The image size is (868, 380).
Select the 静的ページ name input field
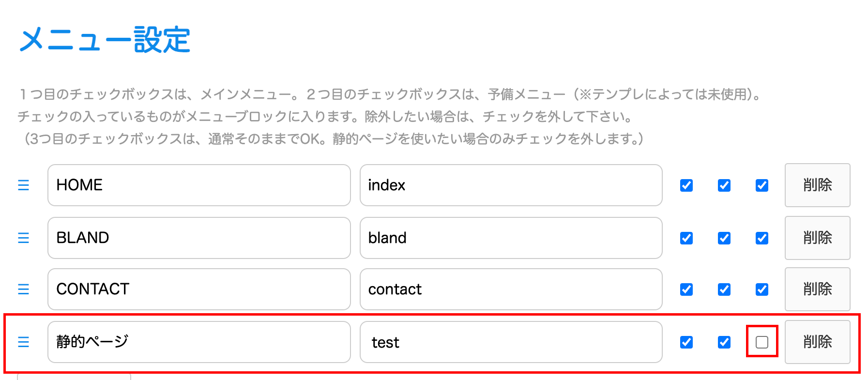point(199,342)
